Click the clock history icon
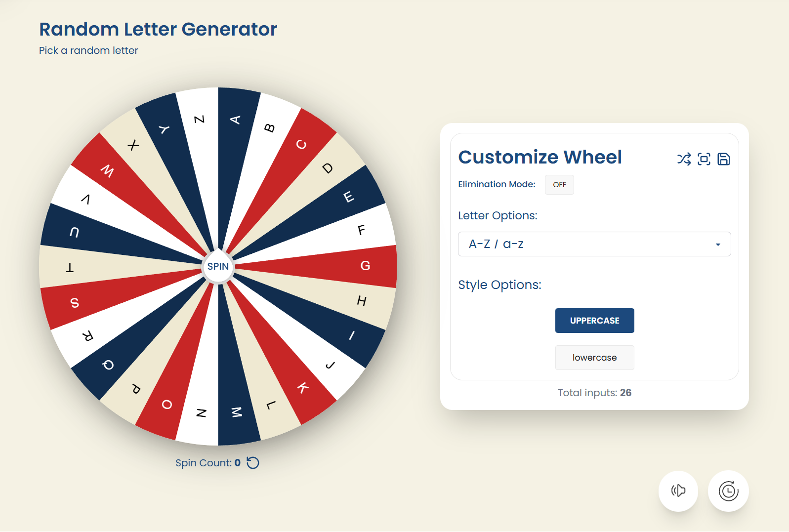789x532 pixels. (728, 491)
